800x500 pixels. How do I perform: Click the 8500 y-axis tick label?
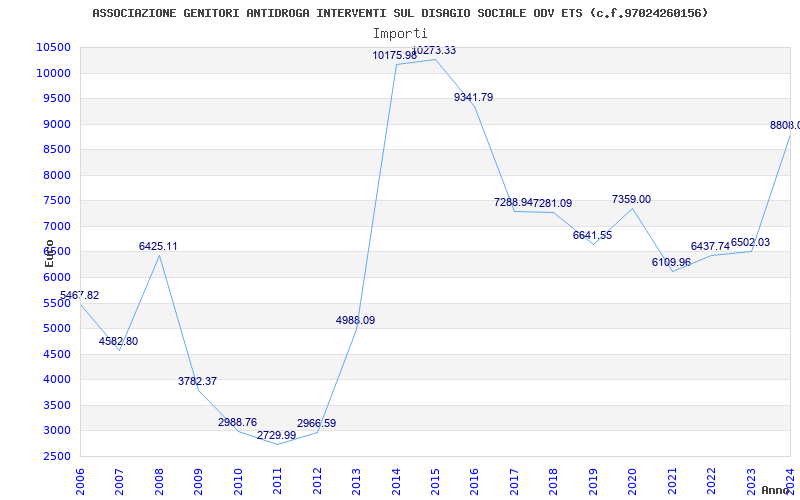pyautogui.click(x=56, y=150)
